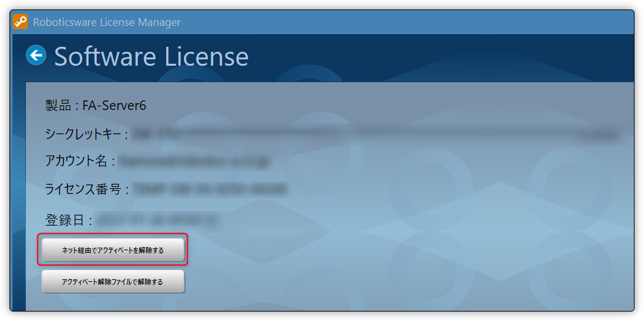Click the orange key app icon
The width and height of the screenshot is (644, 321).
tap(20, 21)
